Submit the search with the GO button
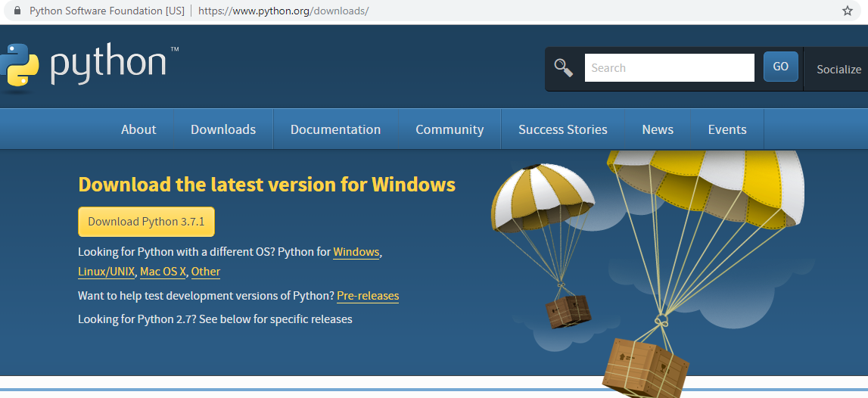 [x=780, y=67]
